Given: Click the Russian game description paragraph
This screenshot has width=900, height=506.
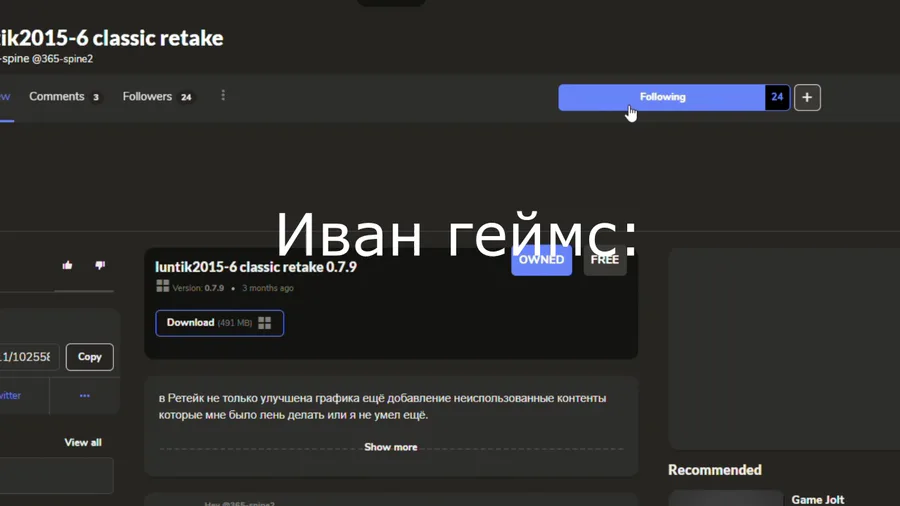Looking at the screenshot, I should point(382,406).
